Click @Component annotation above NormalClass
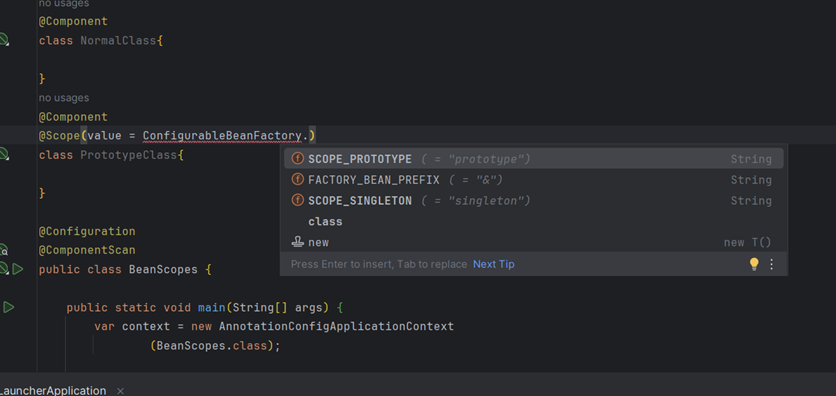 (73, 21)
